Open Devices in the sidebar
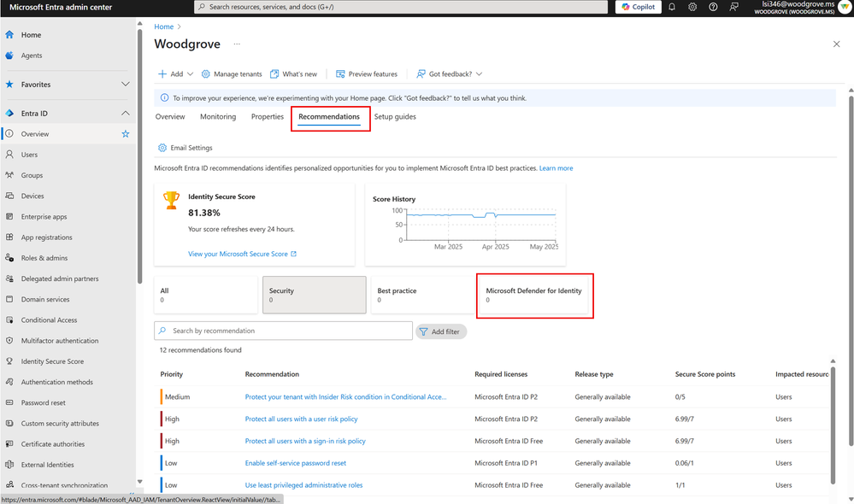 (x=32, y=196)
